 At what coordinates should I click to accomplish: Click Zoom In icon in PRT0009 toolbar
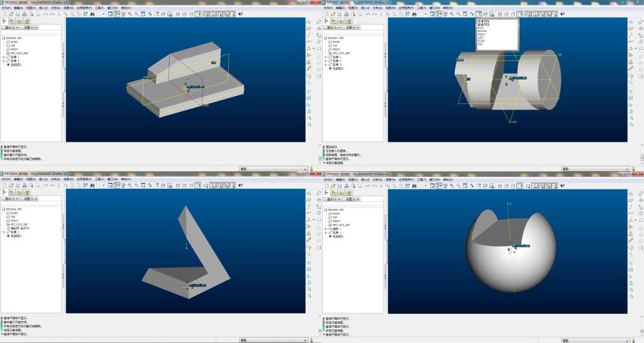coord(130,14)
